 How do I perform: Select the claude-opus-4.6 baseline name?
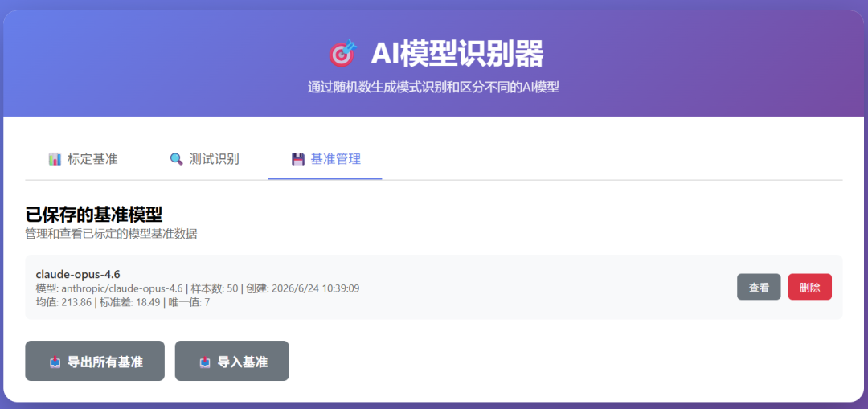click(x=78, y=274)
